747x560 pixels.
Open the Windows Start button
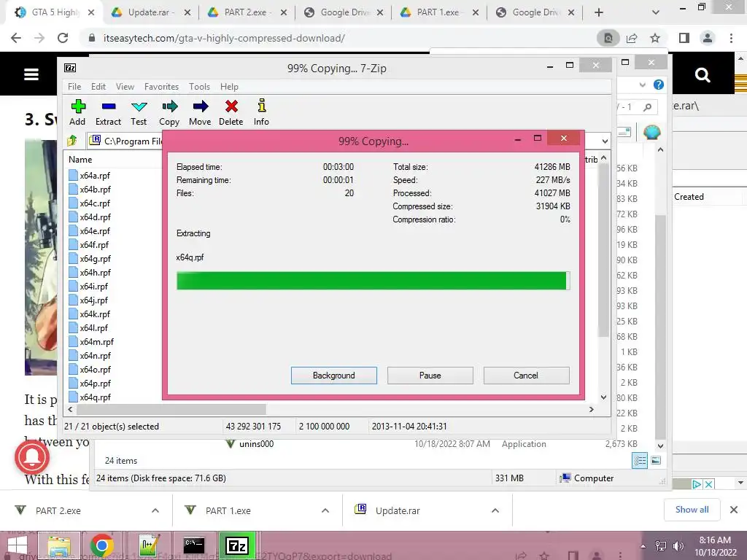tap(18, 546)
